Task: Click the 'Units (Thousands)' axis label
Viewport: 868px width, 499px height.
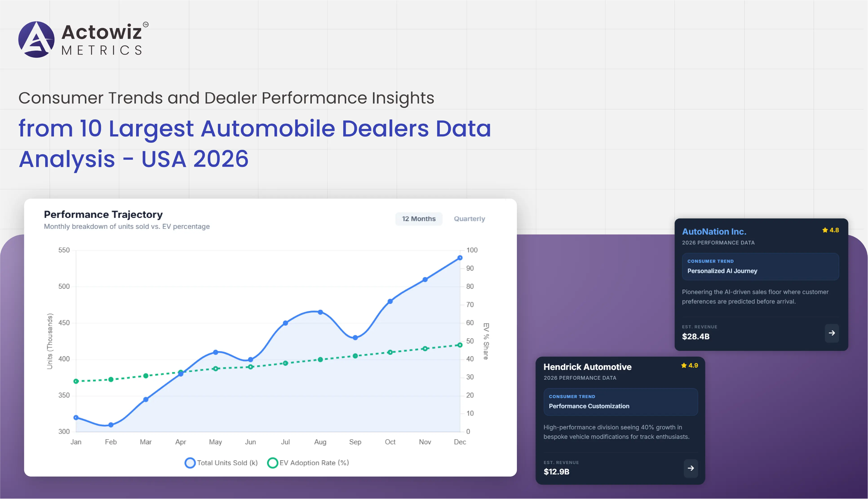Action: click(50, 341)
